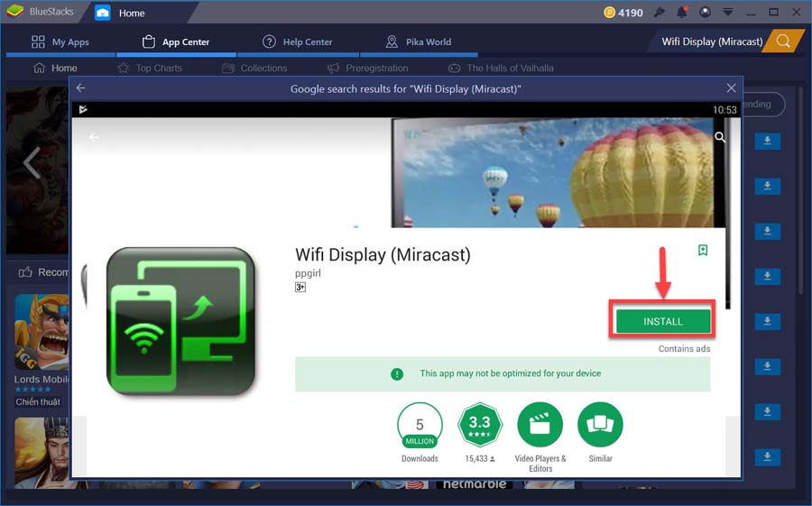Switch to App Center tab

tap(176, 42)
